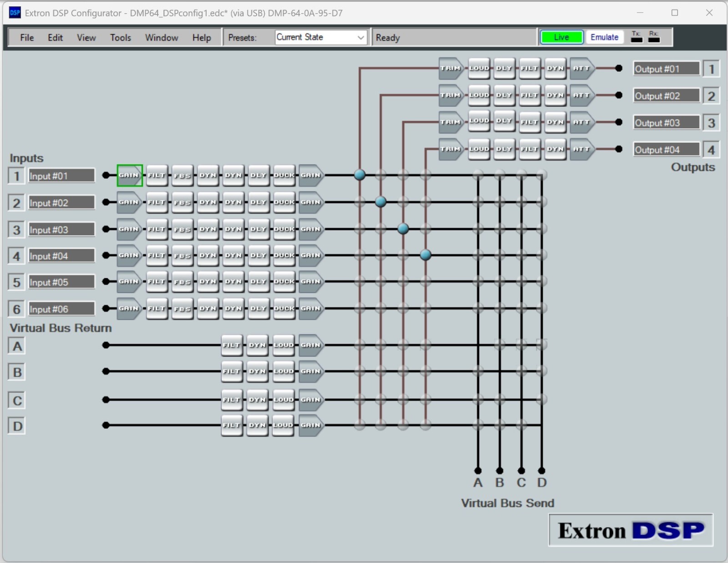The image size is (728, 563).
Task: Open the GAIN block on Virtual Return D
Action: coord(311,425)
